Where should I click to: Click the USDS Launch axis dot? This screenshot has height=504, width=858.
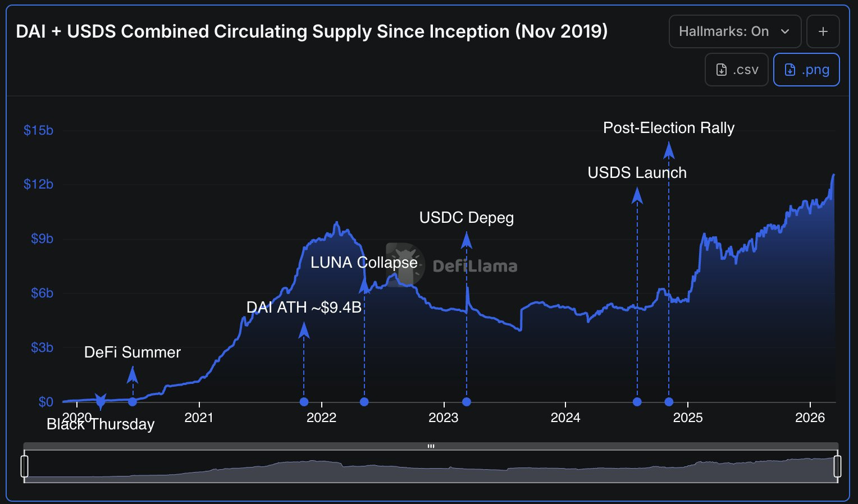coord(637,402)
